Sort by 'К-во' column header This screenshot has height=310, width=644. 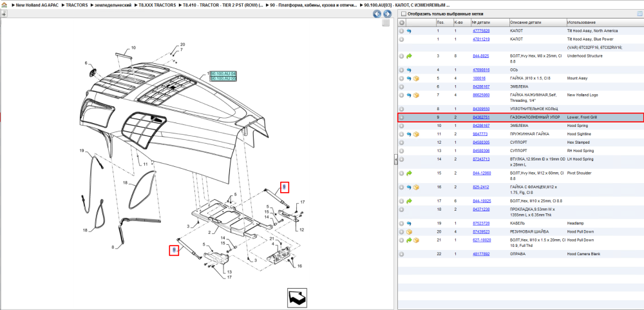462,22
